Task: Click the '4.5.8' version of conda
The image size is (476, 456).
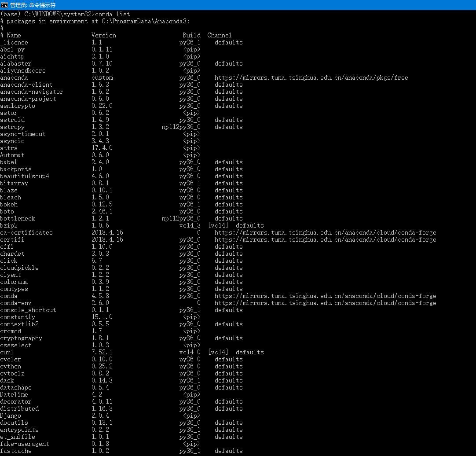Action: (100, 296)
